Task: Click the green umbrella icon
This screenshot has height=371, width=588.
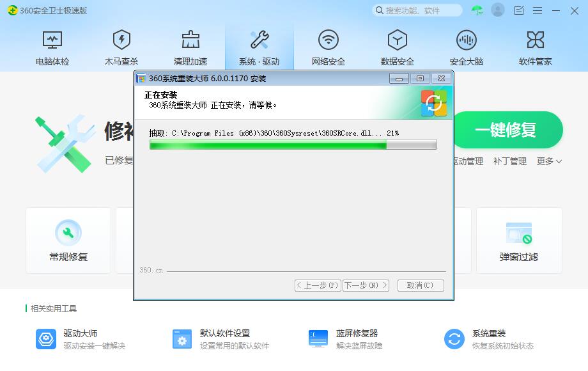Action: tap(477, 10)
